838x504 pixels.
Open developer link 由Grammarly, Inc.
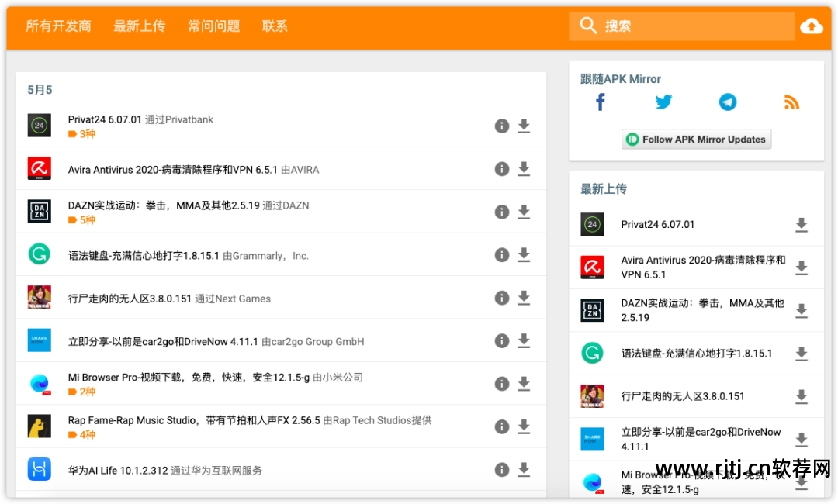[x=265, y=256]
